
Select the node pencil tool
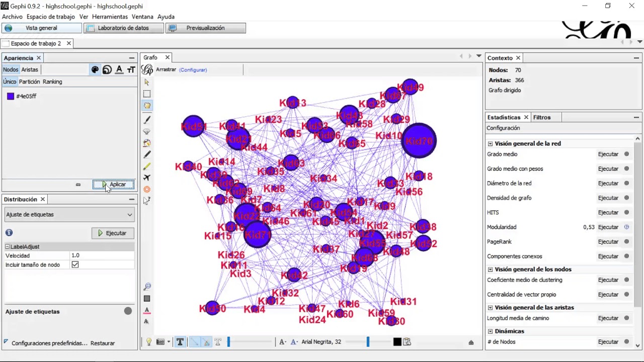click(147, 154)
